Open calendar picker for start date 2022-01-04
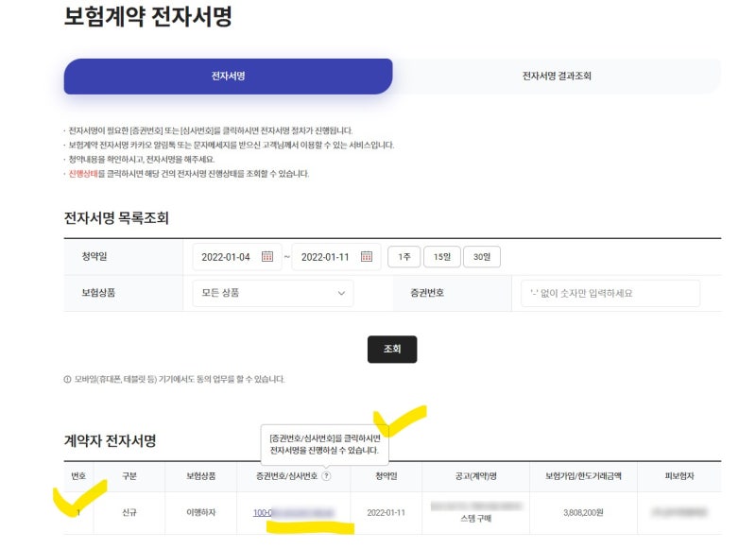This screenshot has width=756, height=549. click(267, 256)
